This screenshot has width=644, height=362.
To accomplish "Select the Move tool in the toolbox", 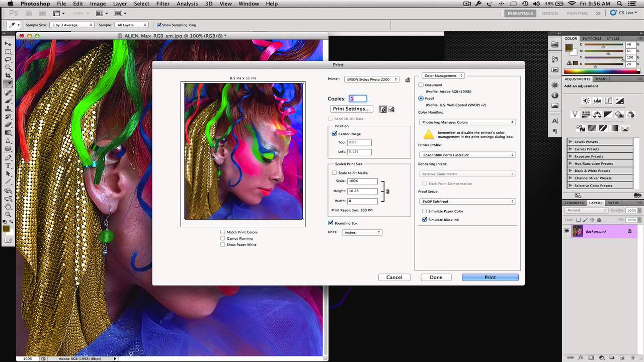I will click(8, 43).
